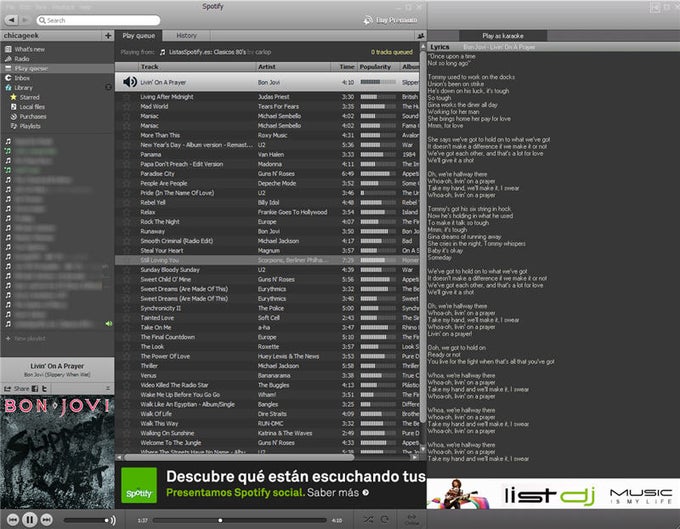This screenshot has height=529, width=680.
Task: Click the Bon Jovi album cover
Action: pyautogui.click(x=57, y=451)
